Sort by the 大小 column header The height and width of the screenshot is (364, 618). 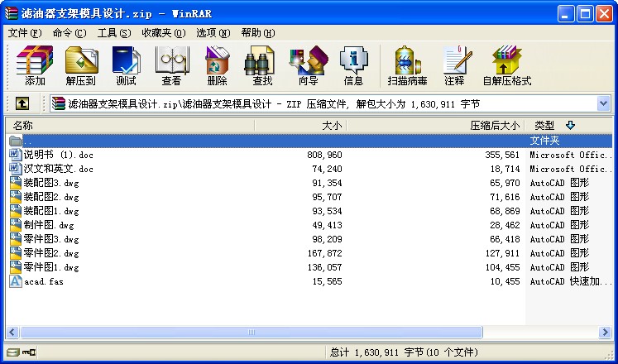pyautogui.click(x=300, y=126)
